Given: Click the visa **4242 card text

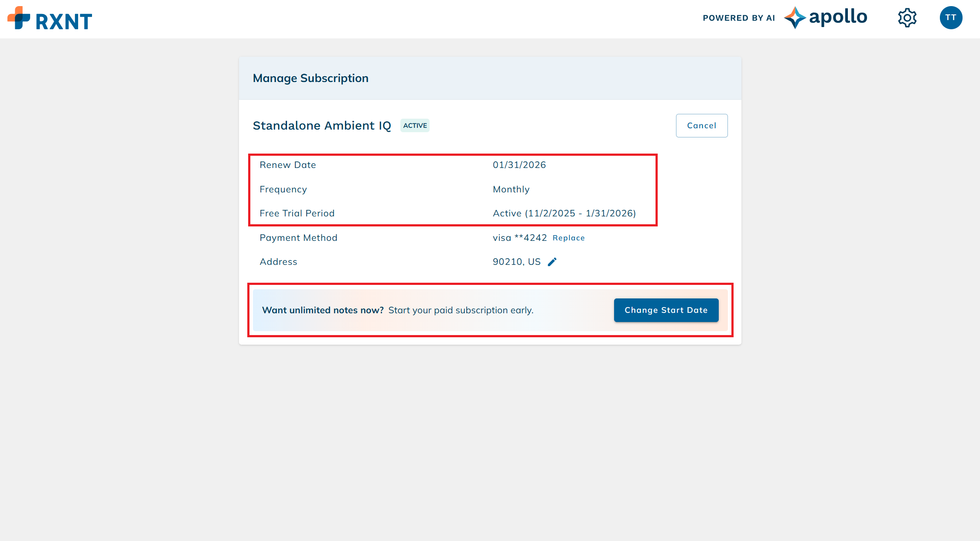Looking at the screenshot, I should click(519, 238).
